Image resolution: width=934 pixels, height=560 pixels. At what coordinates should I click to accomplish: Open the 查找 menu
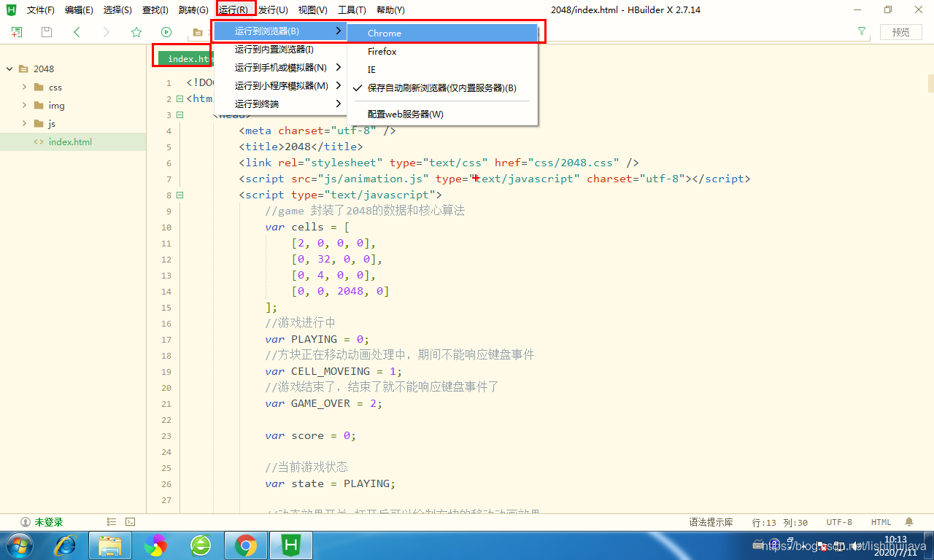pyautogui.click(x=155, y=10)
